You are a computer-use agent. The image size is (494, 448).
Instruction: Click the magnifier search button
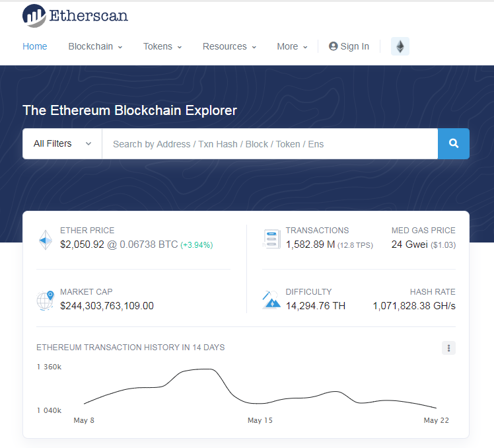click(x=453, y=144)
